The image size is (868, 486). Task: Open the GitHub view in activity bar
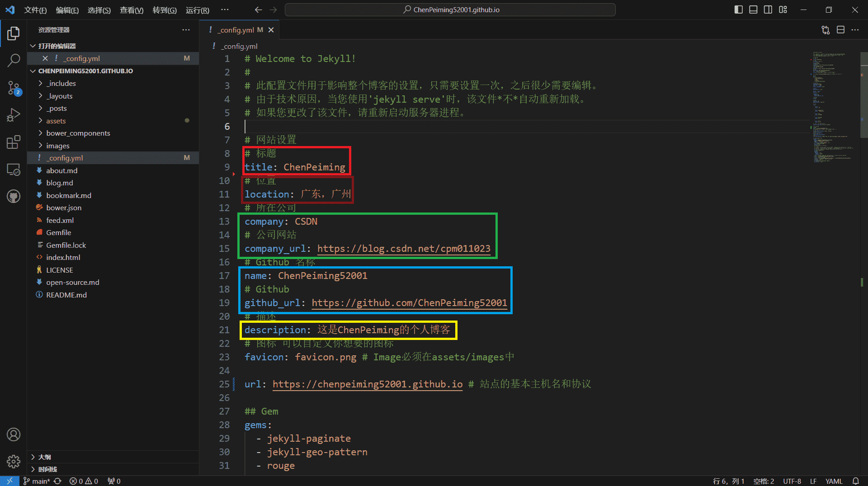coord(14,197)
